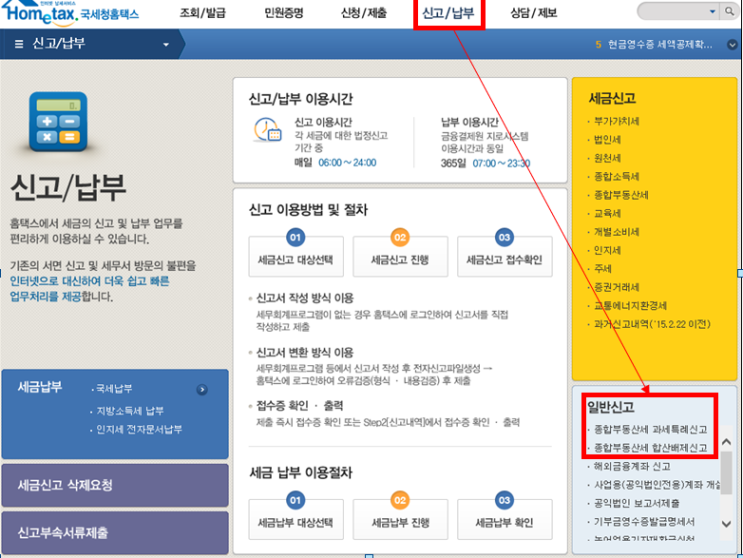Open the 현금영수증 세액공제확 notice link
This screenshot has width=743, height=558.
click(660, 45)
